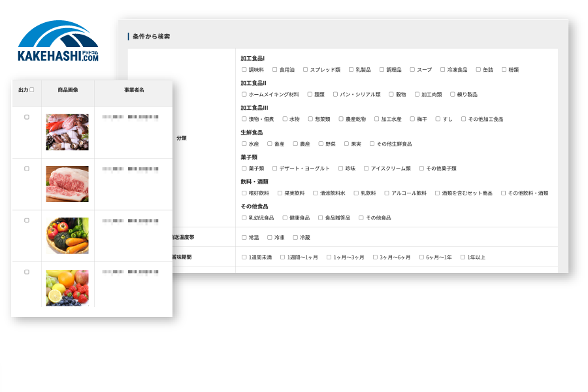
Task: Open the seafood product thumbnail
Action: (x=67, y=131)
